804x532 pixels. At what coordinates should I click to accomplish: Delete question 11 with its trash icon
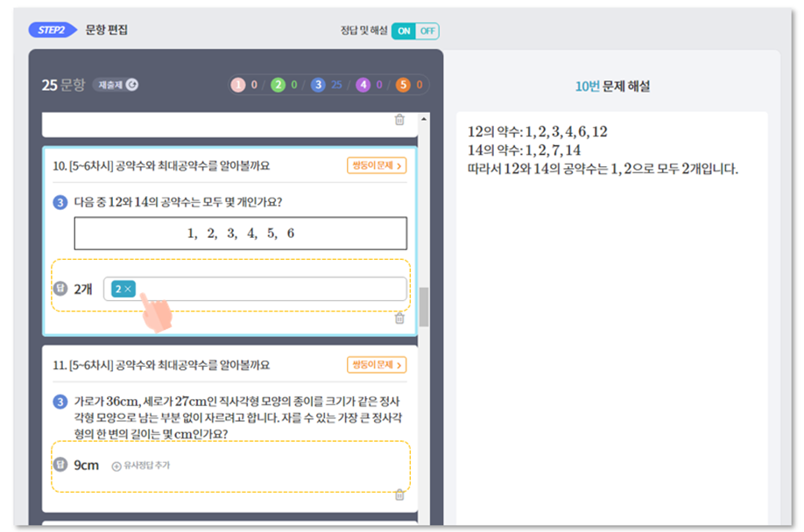399,495
